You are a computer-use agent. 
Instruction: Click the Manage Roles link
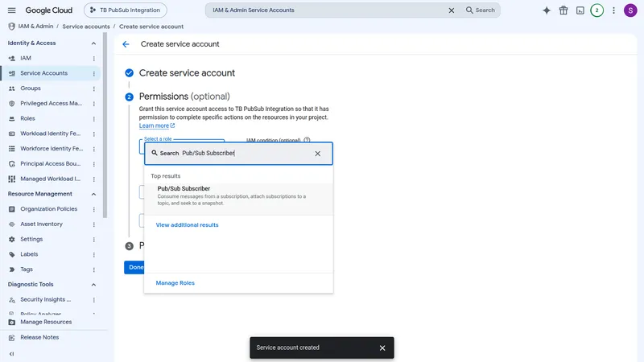pos(175,283)
